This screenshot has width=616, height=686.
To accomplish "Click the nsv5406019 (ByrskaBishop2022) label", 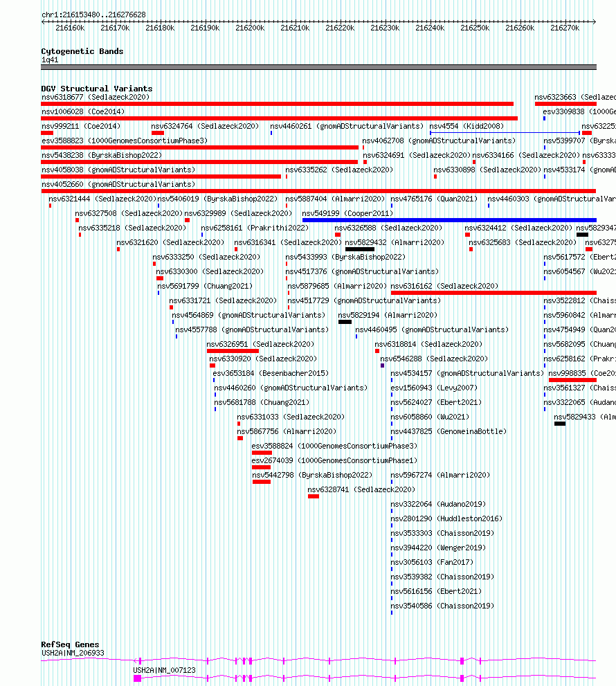I will pos(217,199).
